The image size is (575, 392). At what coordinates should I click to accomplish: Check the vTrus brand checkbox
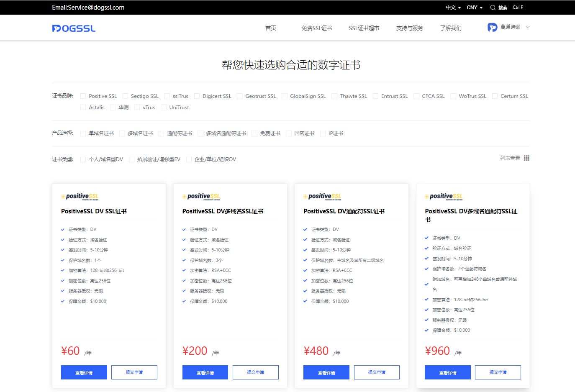pos(137,108)
